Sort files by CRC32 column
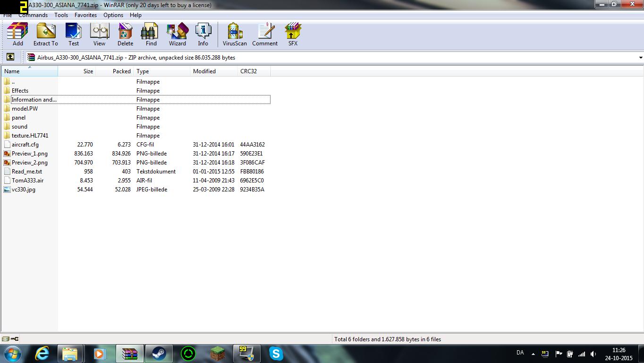Image resolution: width=644 pixels, height=363 pixels. pos(254,71)
